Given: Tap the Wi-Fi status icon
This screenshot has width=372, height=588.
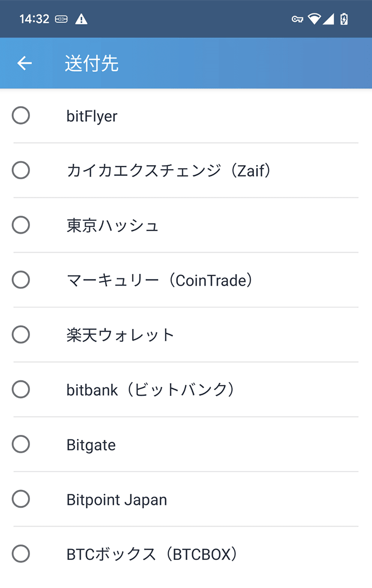Looking at the screenshot, I should pos(314,19).
